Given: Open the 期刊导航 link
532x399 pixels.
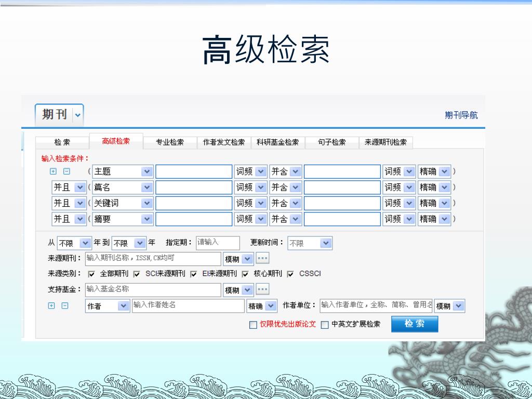Looking at the screenshot, I should [461, 115].
